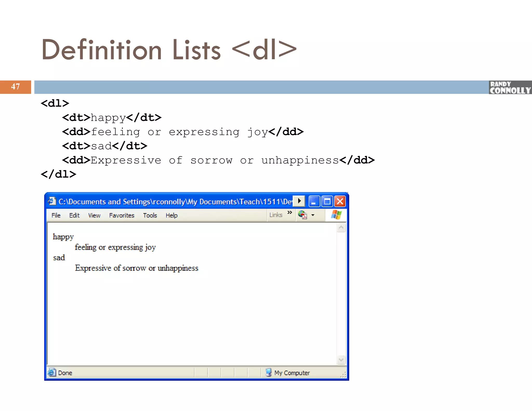532x411 pixels.
Task: Click the 'My Computer' status text
Action: [292, 373]
